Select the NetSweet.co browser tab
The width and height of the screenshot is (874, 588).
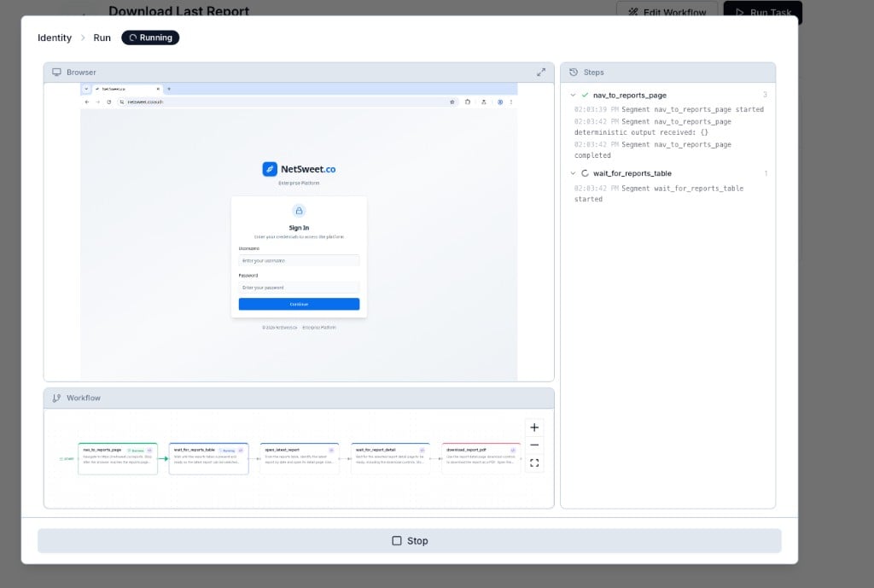click(127, 89)
